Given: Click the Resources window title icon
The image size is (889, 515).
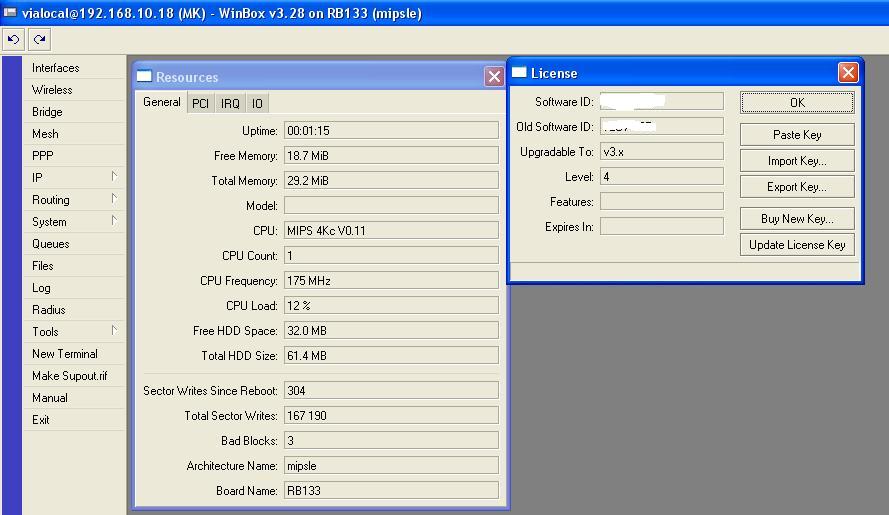Looking at the screenshot, I should [x=145, y=77].
